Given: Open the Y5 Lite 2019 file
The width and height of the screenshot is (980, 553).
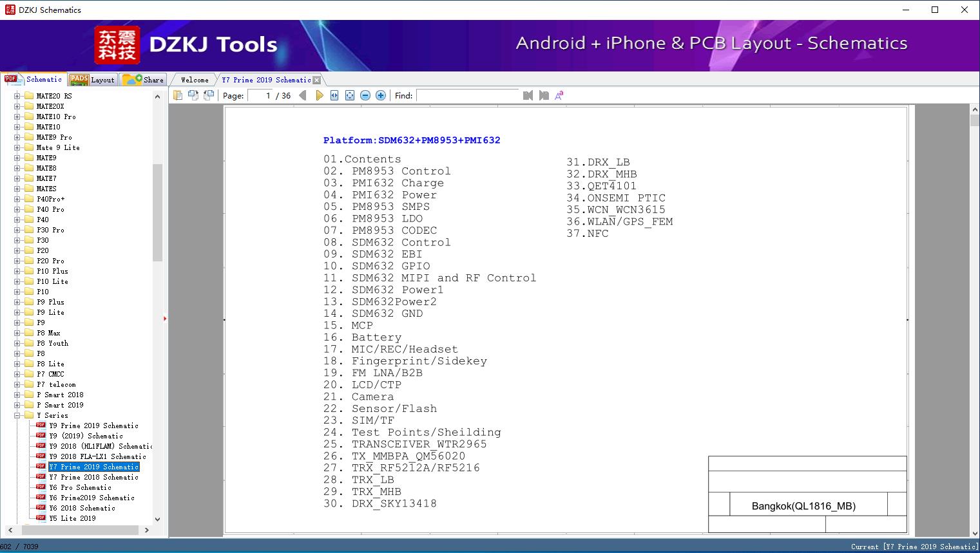Looking at the screenshot, I should coord(72,518).
